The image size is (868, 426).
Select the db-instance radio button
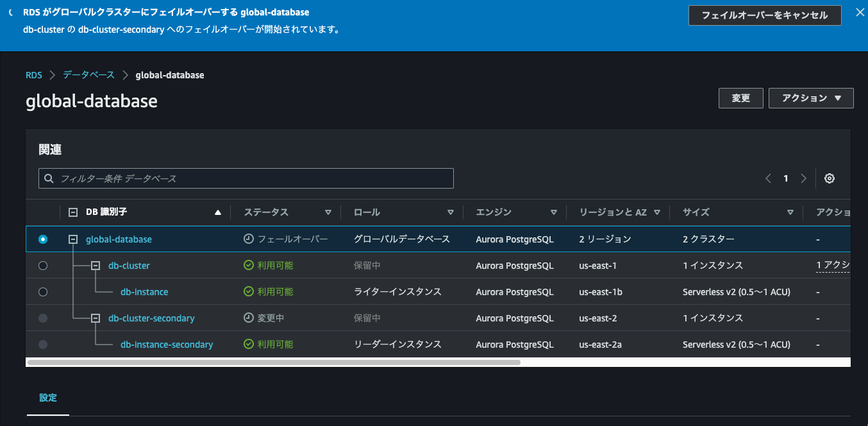coord(42,291)
